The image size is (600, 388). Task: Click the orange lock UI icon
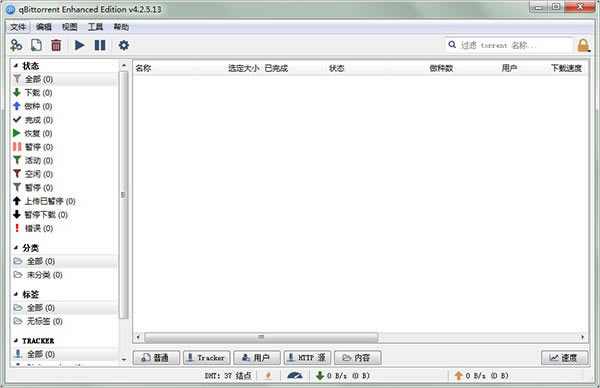[x=583, y=45]
